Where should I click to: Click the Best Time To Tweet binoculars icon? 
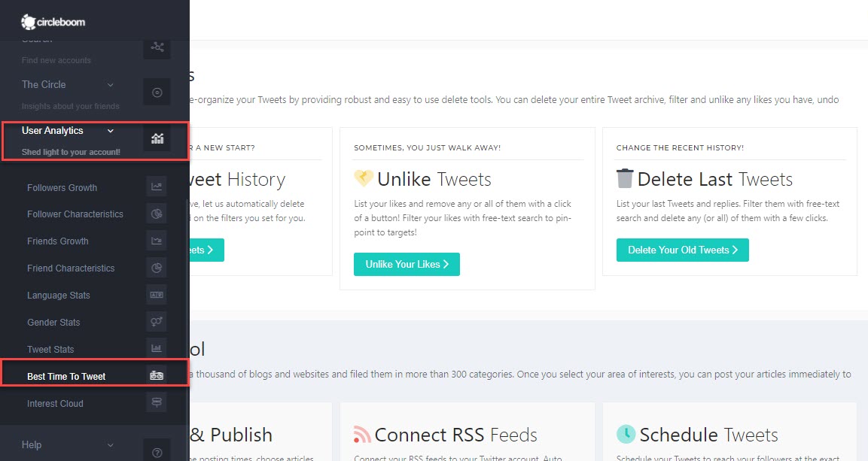click(x=157, y=375)
